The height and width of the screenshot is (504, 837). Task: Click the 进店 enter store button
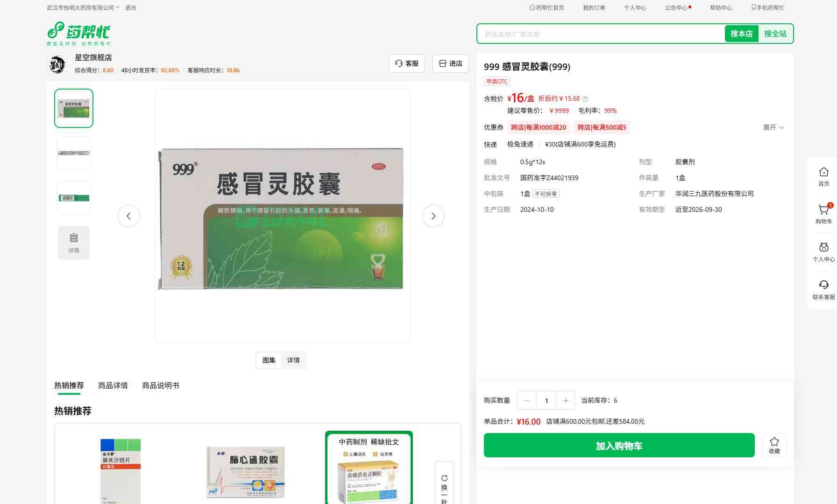tap(450, 63)
